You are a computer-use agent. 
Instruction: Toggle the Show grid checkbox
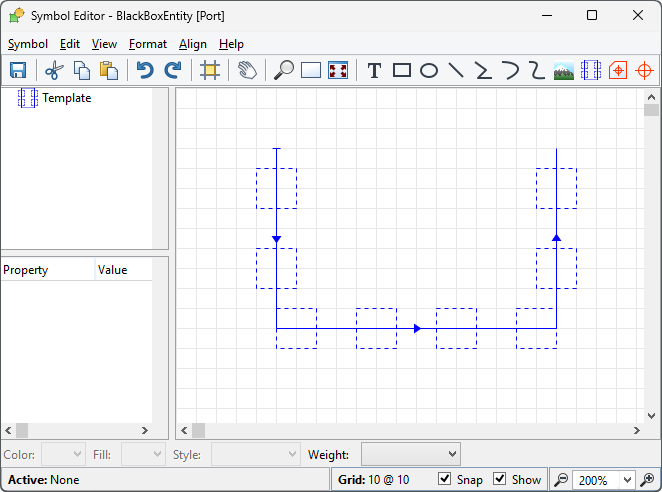(x=499, y=479)
